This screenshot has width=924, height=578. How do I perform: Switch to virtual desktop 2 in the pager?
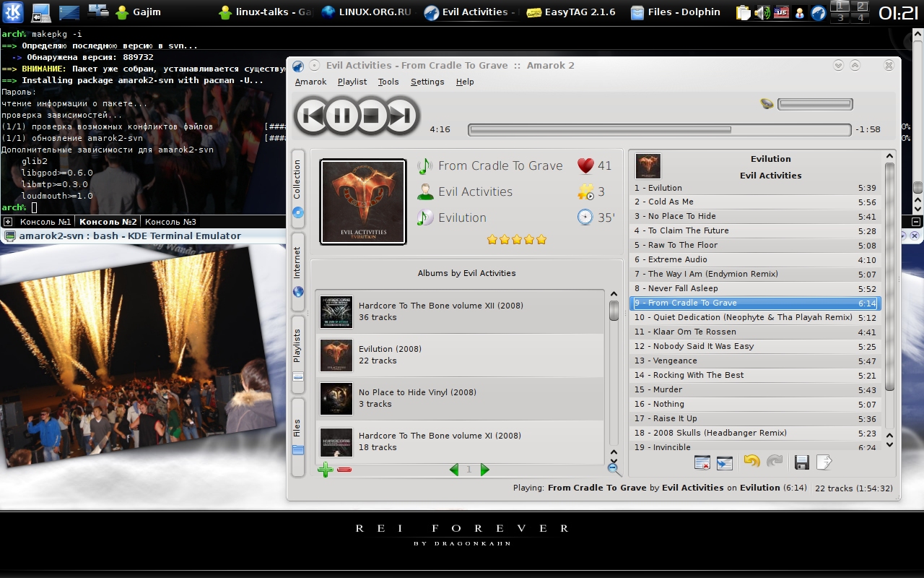(861, 7)
